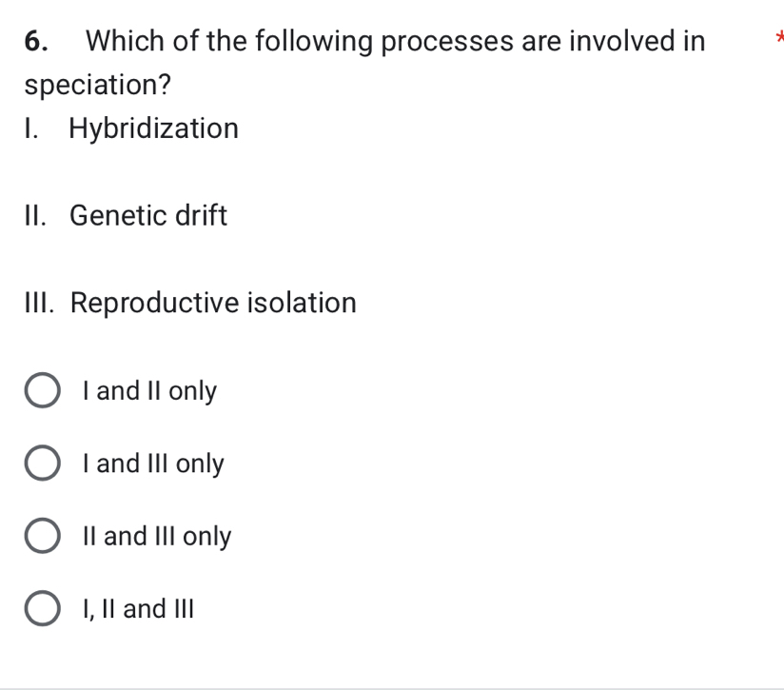This screenshot has height=690, width=784.
Task: Click the word 'Hybridization' in statement I
Action: 154,128
